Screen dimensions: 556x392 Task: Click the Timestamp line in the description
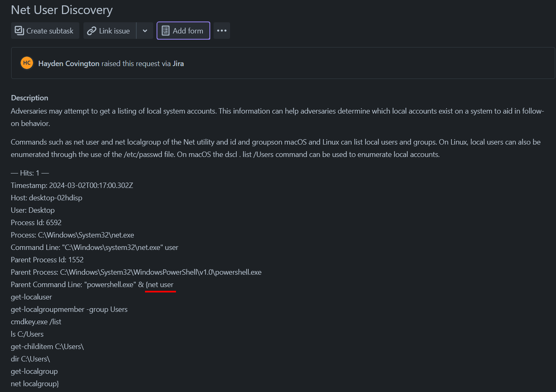[72, 185]
